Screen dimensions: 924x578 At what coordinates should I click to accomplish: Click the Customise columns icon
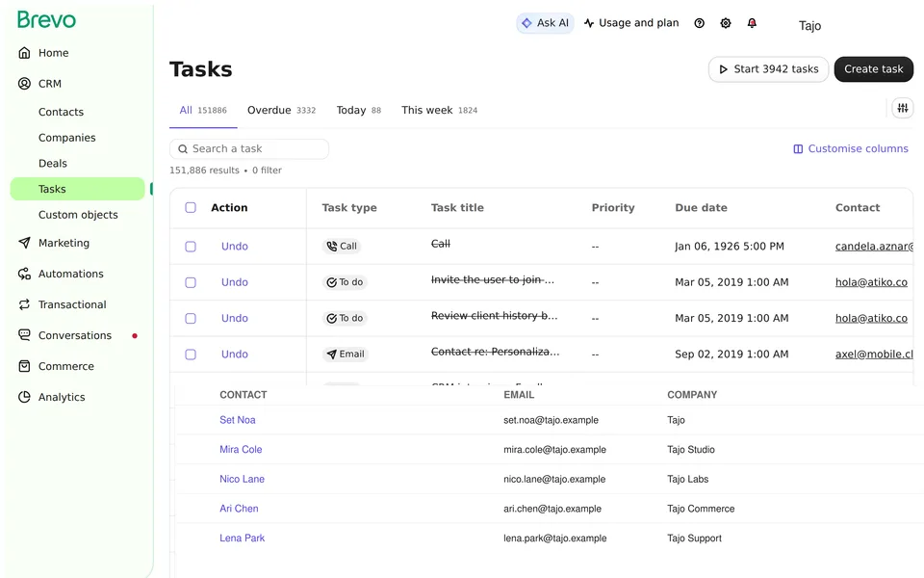[x=798, y=149]
